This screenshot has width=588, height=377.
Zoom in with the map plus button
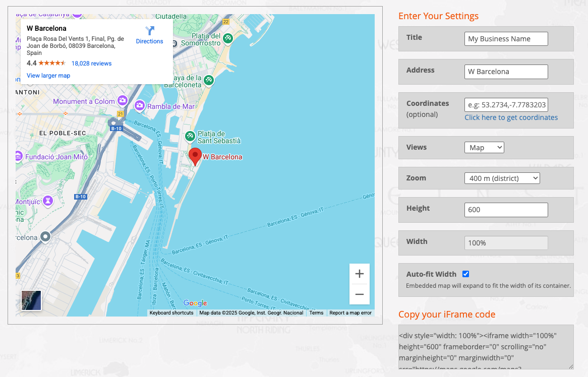click(359, 274)
